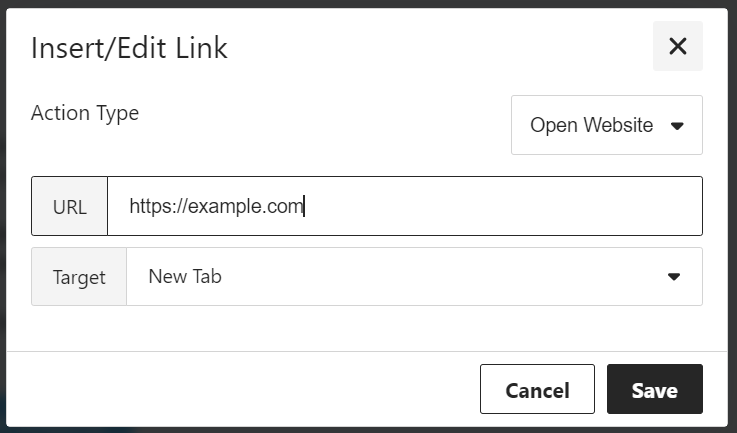Click the URL label addon
Screen dimensions: 737x433
pos(69,207)
